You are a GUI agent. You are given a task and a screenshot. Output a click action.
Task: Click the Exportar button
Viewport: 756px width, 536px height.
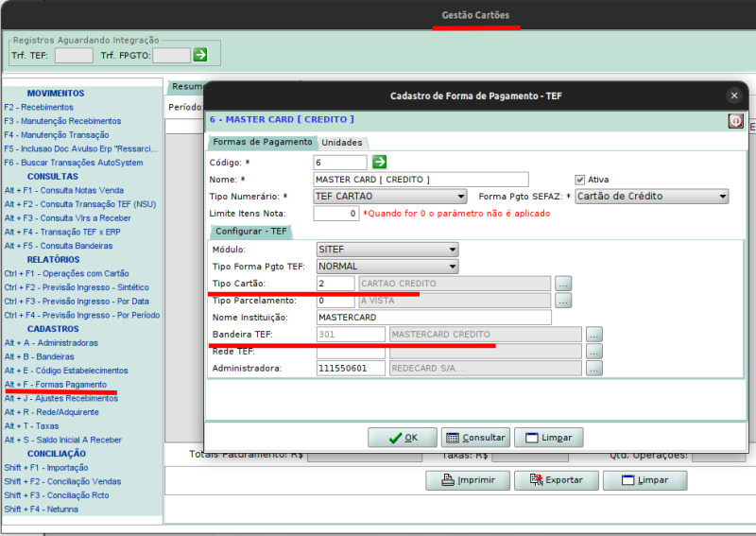click(x=556, y=480)
